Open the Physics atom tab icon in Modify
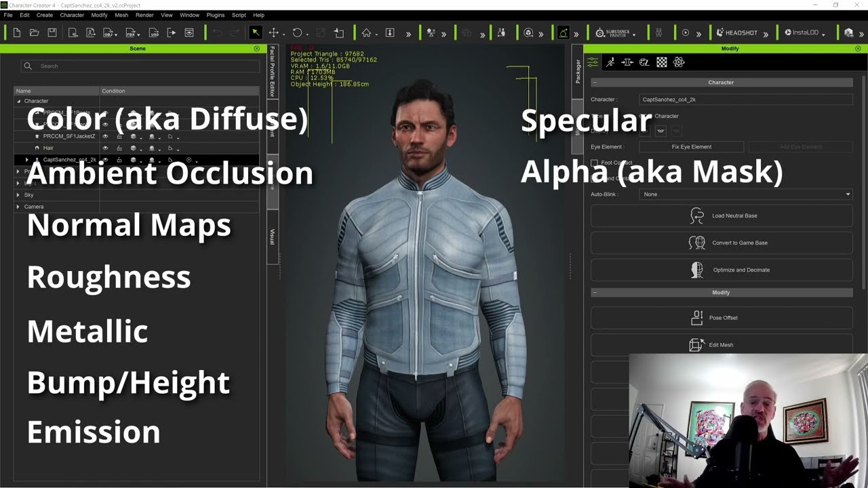Viewport: 868px width, 488px height. coord(679,62)
